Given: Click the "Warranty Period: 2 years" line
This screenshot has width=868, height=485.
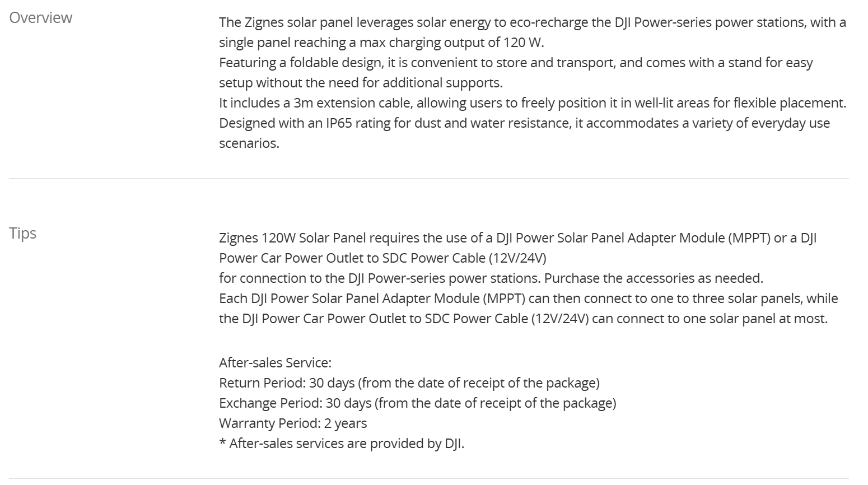Looking at the screenshot, I should pyautogui.click(x=293, y=423).
